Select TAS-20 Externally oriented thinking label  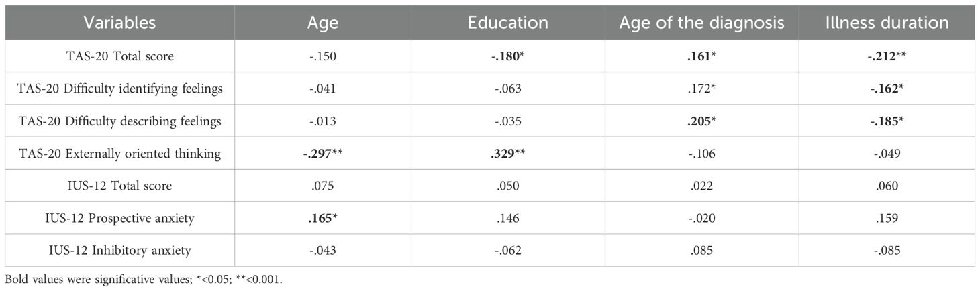119,154
